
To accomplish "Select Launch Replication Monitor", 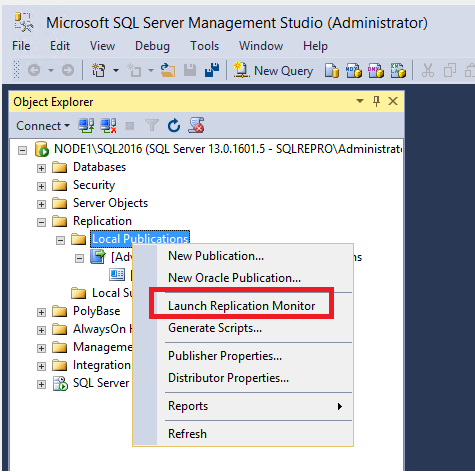I will point(242,306).
